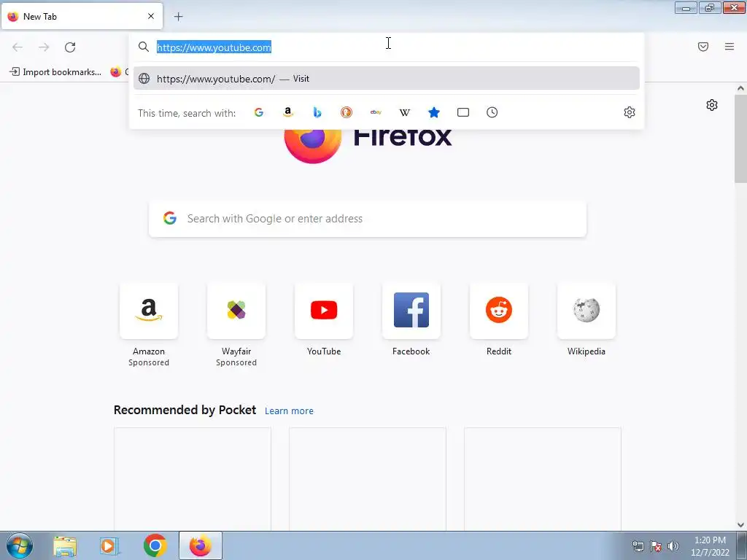Screen dimensions: 747x560
Task: Go forward one page
Action: click(44, 47)
